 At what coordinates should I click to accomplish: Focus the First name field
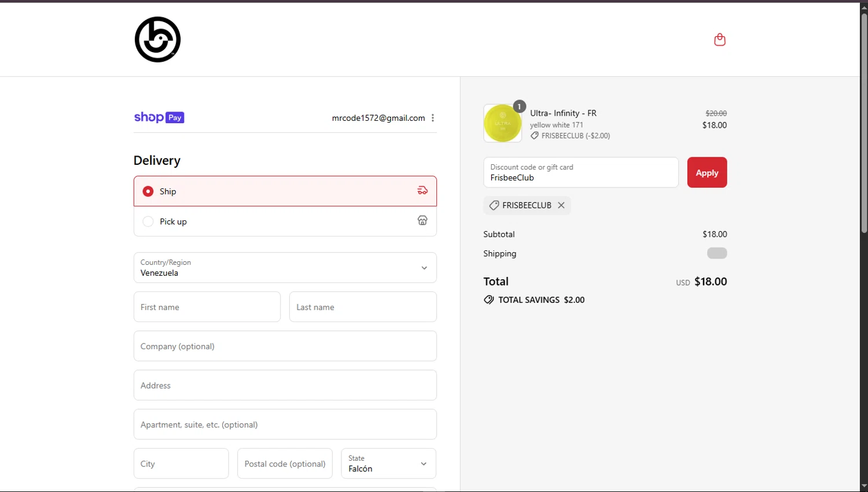coord(207,307)
